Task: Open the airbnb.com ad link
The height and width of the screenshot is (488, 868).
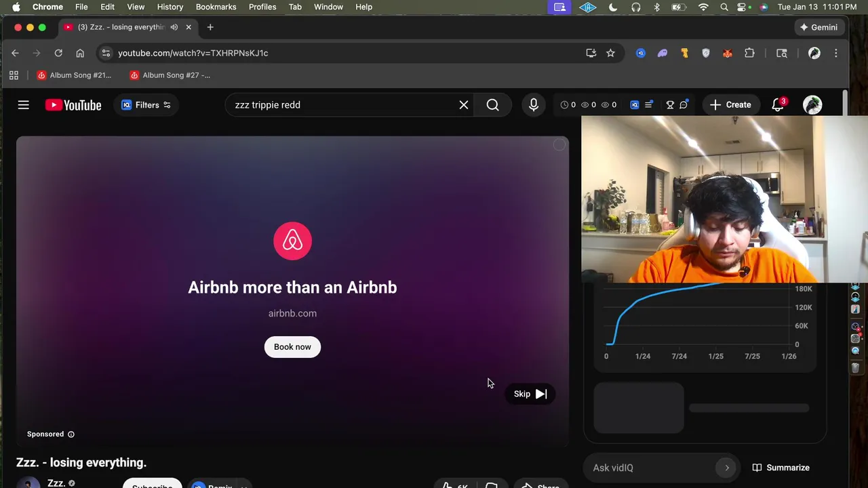Action: coord(292,313)
